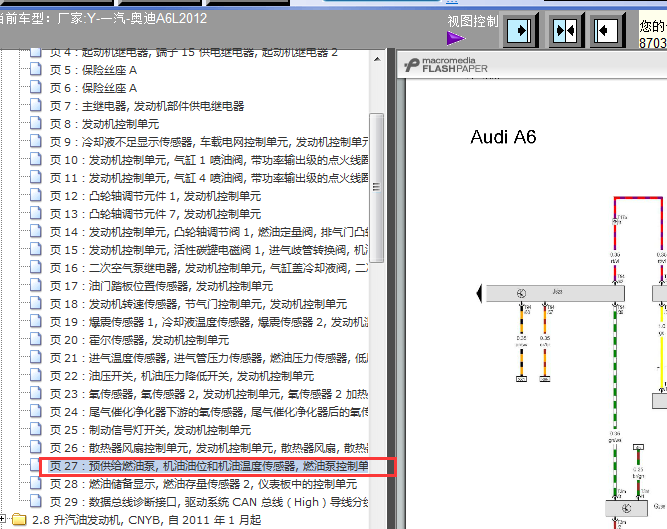This screenshot has width=667, height=529.
Task: Open 页 15 : 活性碳罐电磁阀 1 page
Action: coord(209,250)
